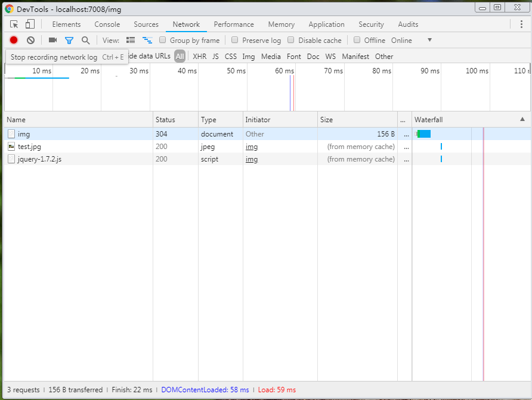
Task: Click the test.jpg waterfall timing marker
Action: point(441,147)
